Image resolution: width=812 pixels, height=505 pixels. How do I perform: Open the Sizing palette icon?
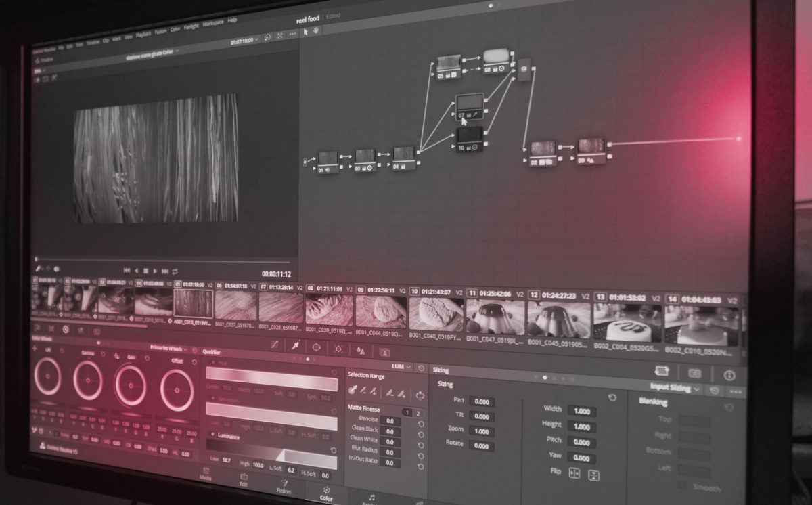click(x=662, y=371)
